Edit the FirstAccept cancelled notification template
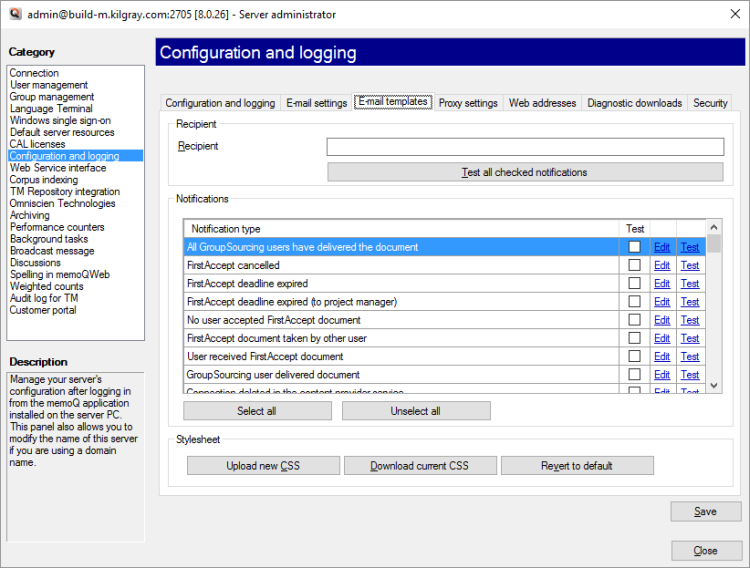Screen dimensions: 750x568 [x=662, y=266]
